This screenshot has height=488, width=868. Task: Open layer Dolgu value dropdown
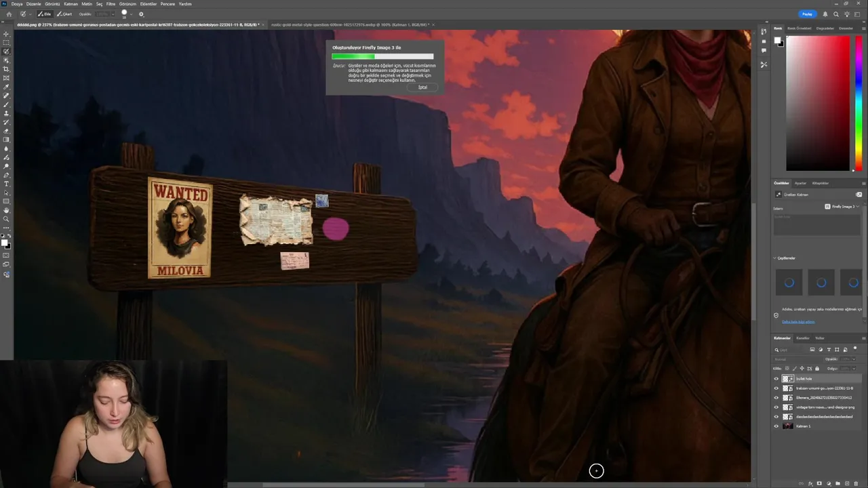pos(854,369)
